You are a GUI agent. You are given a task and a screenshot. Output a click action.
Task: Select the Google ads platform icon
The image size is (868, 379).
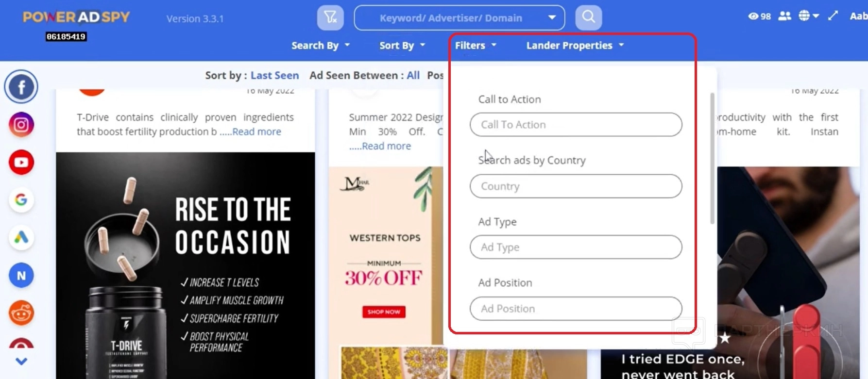pyautogui.click(x=21, y=199)
